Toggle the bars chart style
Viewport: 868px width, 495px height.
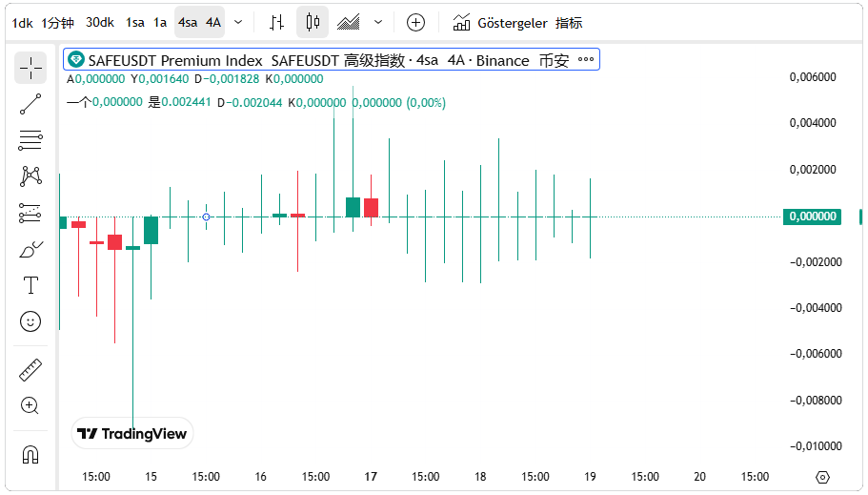pyautogui.click(x=276, y=22)
